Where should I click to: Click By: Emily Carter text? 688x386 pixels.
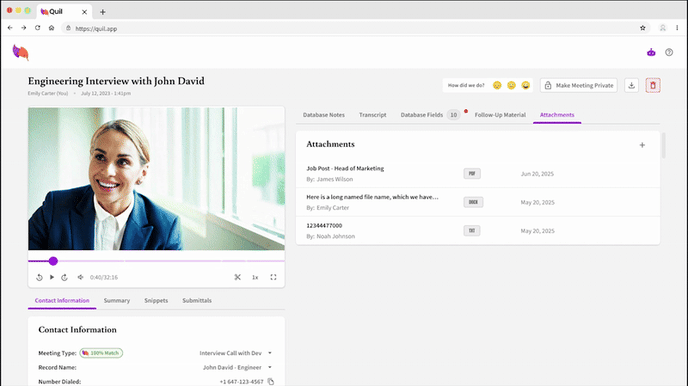pos(328,208)
